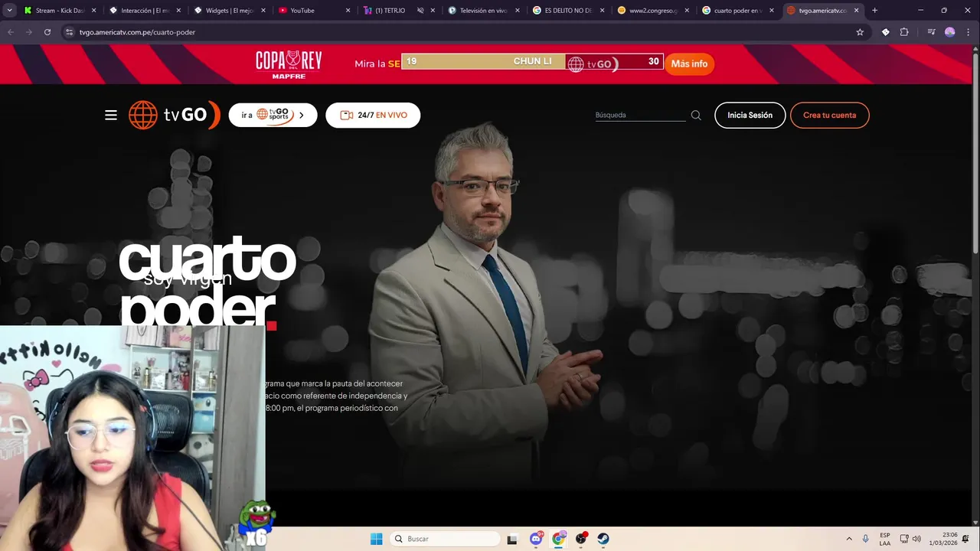The image size is (980, 551).
Task: Go back in browser history
Action: 11,32
